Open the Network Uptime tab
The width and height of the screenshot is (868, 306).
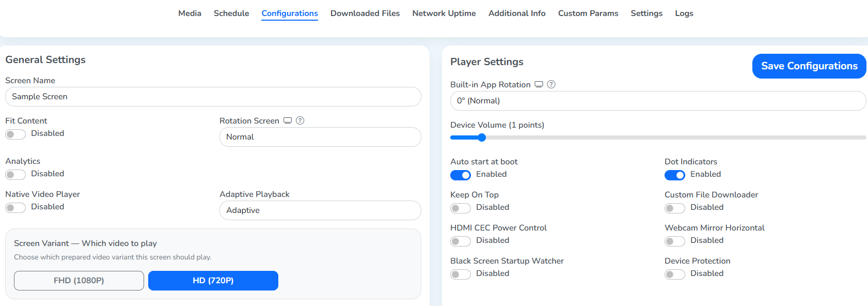click(x=444, y=13)
